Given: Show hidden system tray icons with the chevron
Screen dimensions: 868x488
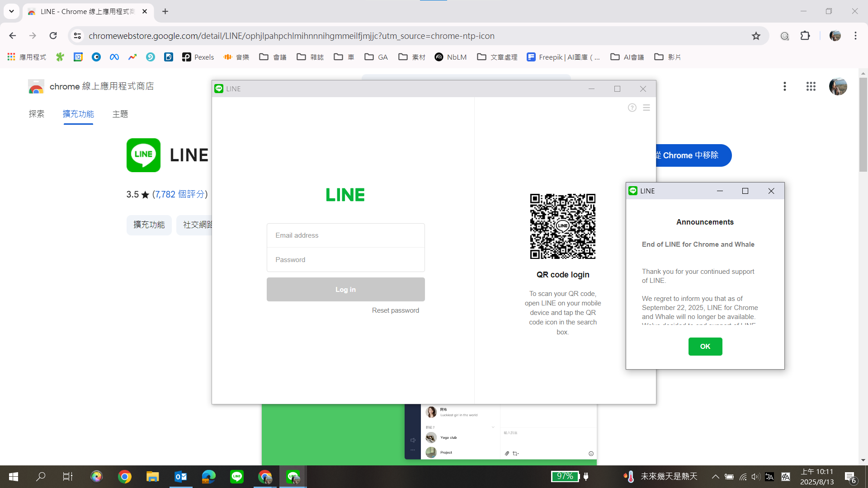Looking at the screenshot, I should click(716, 476).
